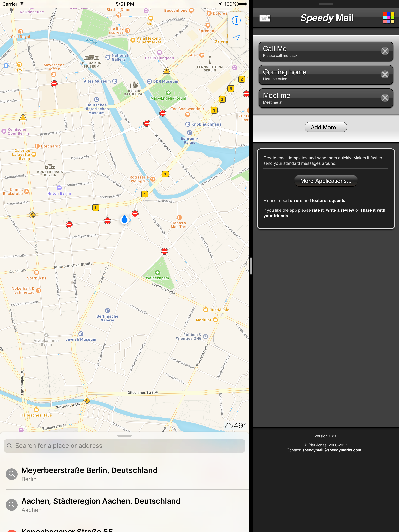Tap the Starbucks cafe marker
399x532 pixels.
coord(37,272)
